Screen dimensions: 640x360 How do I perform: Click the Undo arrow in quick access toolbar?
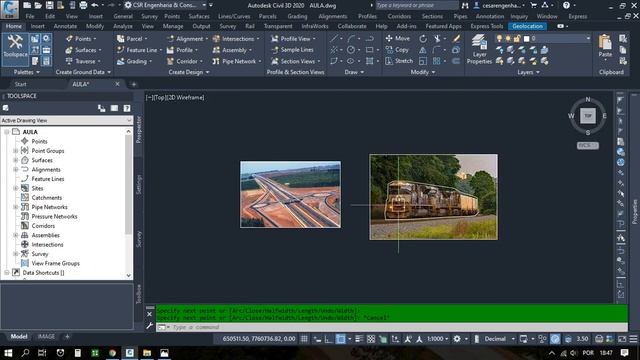[95, 5]
